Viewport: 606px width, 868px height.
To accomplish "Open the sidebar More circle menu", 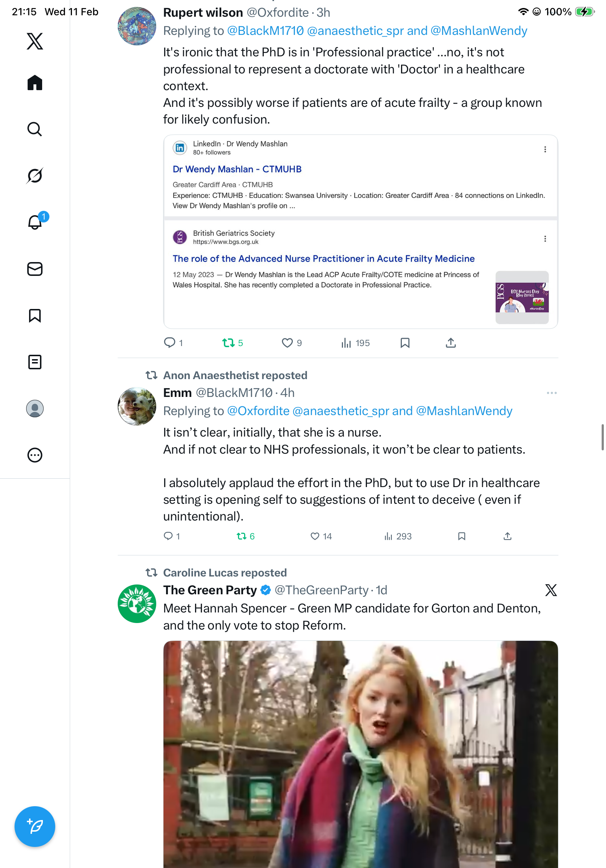I will [35, 455].
